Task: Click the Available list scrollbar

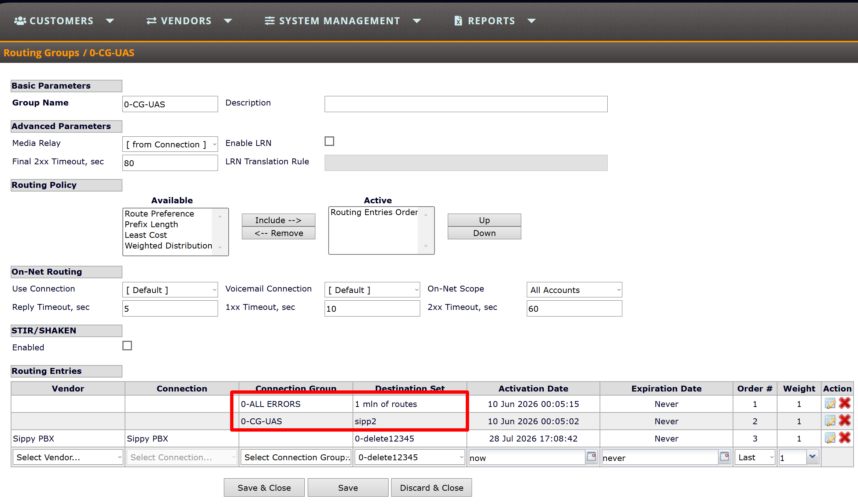Action: click(220, 232)
